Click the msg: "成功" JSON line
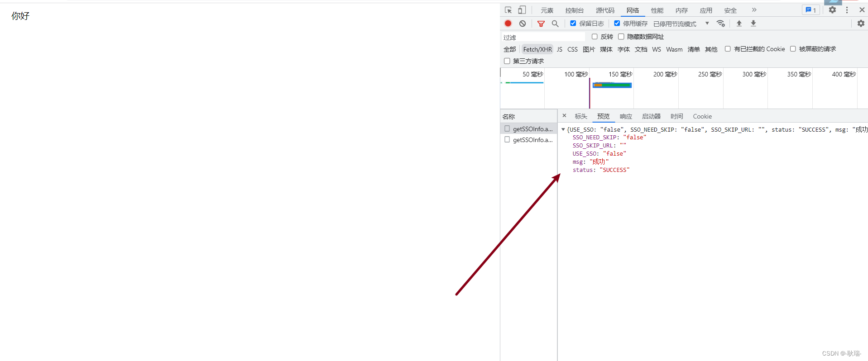This screenshot has height=361, width=868. click(590, 162)
